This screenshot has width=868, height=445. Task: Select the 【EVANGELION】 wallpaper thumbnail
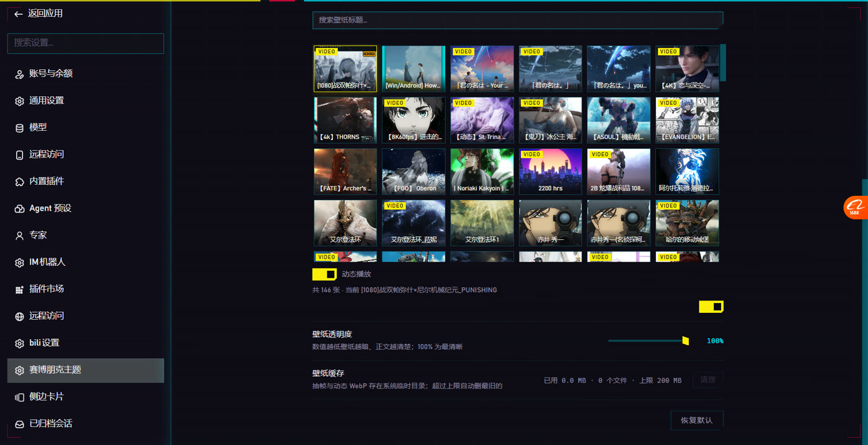pyautogui.click(x=687, y=120)
